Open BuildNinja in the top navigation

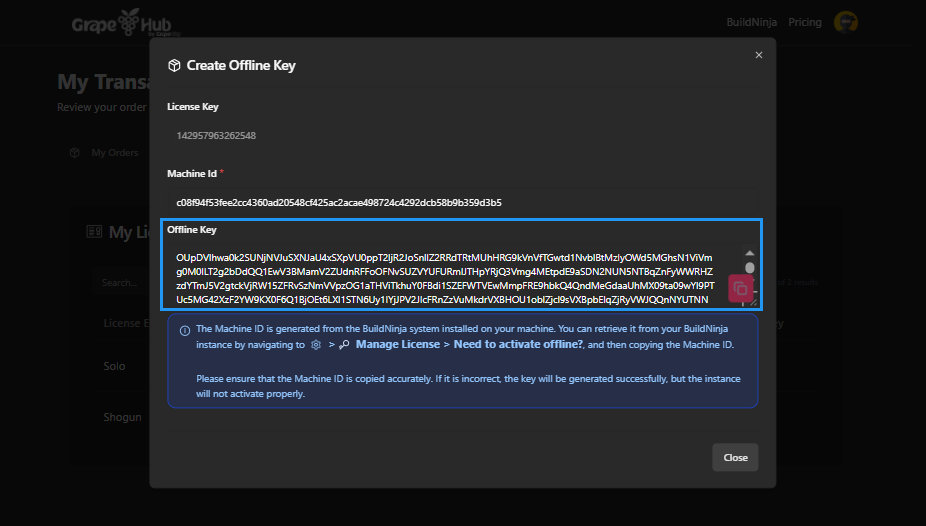click(x=751, y=22)
